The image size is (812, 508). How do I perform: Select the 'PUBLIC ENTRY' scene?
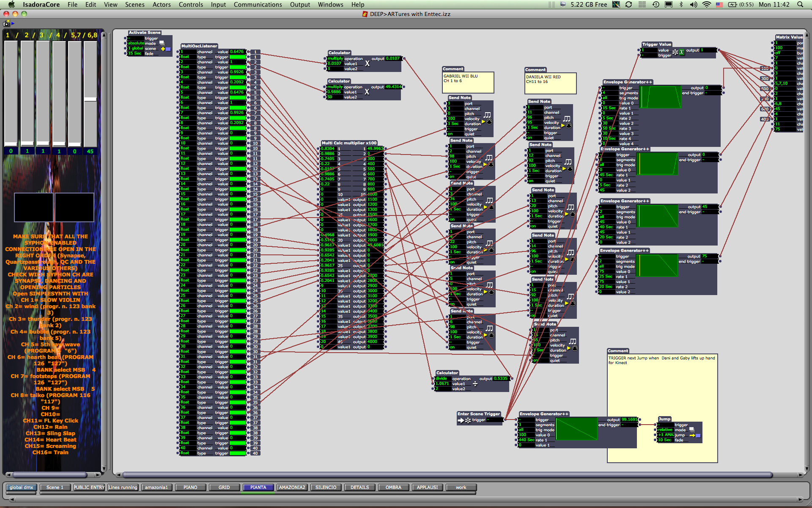[x=89, y=488]
